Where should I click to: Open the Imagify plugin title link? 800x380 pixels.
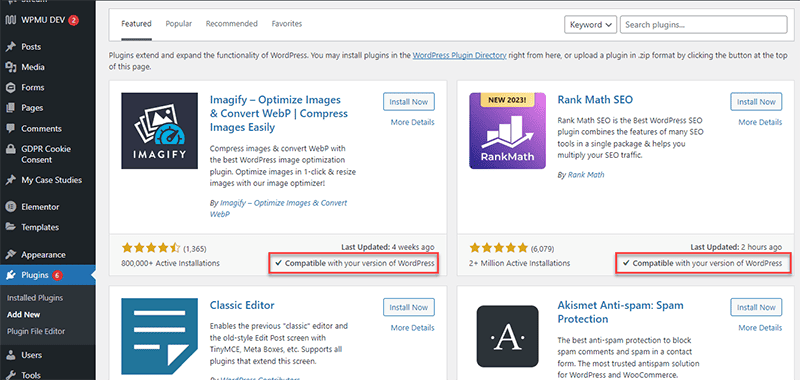[279, 113]
